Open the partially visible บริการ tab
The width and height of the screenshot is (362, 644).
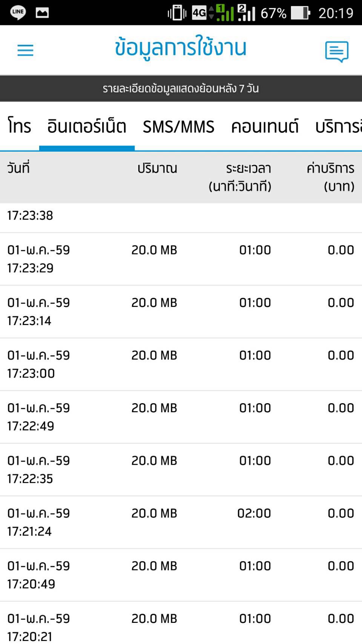pyautogui.click(x=338, y=126)
